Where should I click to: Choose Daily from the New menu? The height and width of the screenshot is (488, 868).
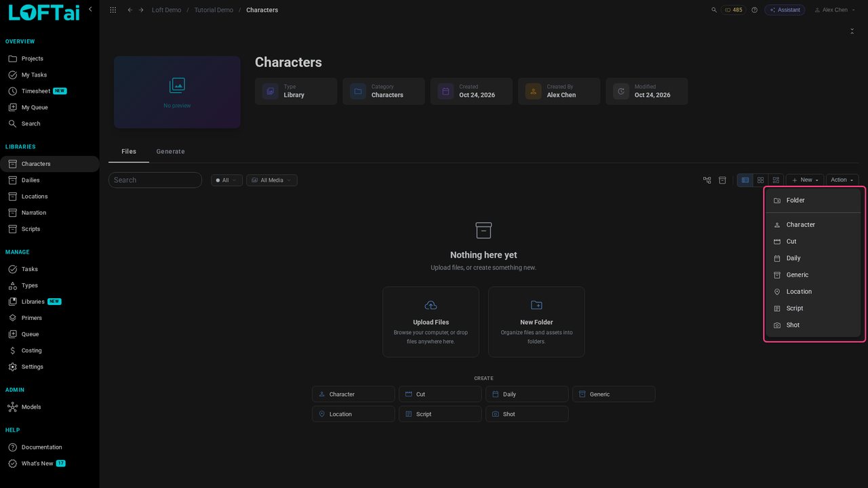pos(813,258)
